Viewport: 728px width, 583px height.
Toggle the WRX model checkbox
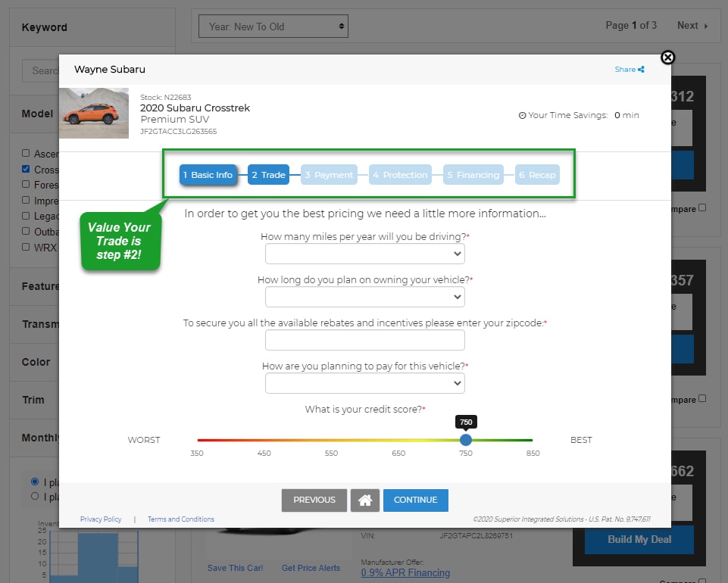[x=26, y=247]
